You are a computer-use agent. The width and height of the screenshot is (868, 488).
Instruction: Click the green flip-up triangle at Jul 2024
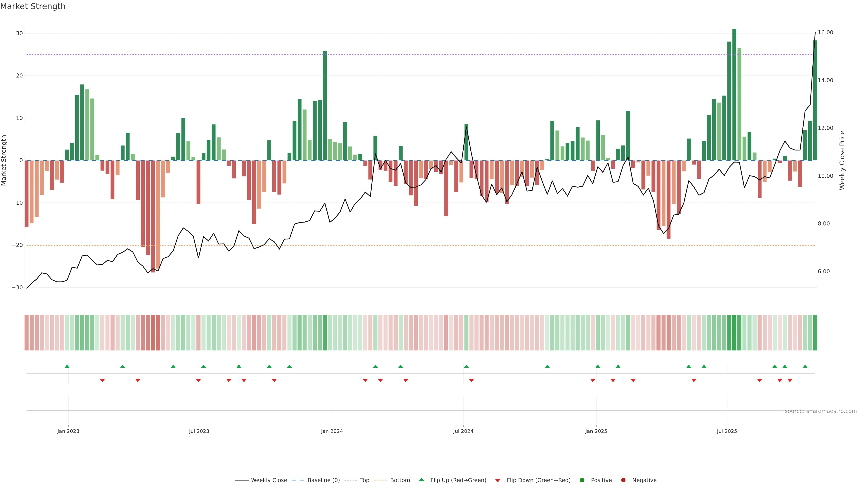(x=466, y=366)
